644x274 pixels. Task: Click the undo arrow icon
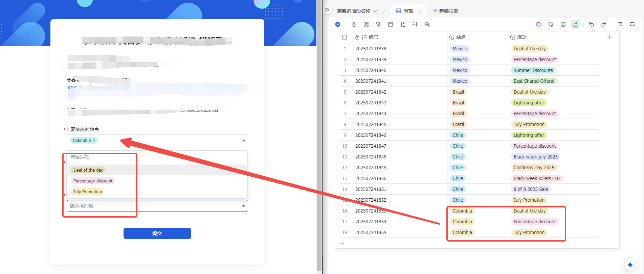coord(591,24)
